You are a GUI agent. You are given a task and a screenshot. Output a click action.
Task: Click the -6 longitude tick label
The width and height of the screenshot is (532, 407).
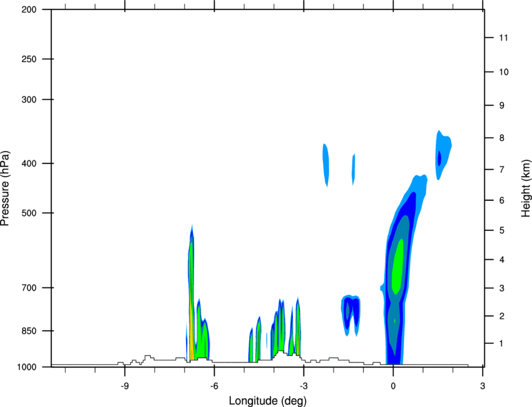coord(214,386)
